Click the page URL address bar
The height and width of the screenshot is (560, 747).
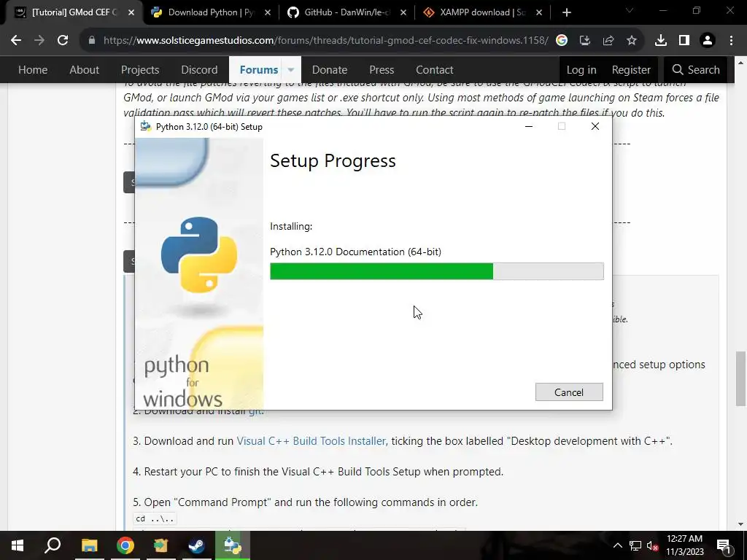tap(326, 41)
